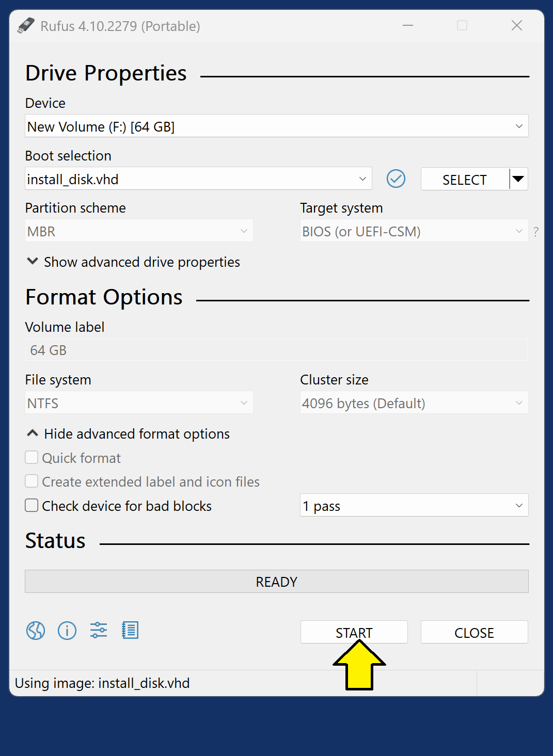Click the Volume label text field
This screenshot has width=553, height=756.
276,350
